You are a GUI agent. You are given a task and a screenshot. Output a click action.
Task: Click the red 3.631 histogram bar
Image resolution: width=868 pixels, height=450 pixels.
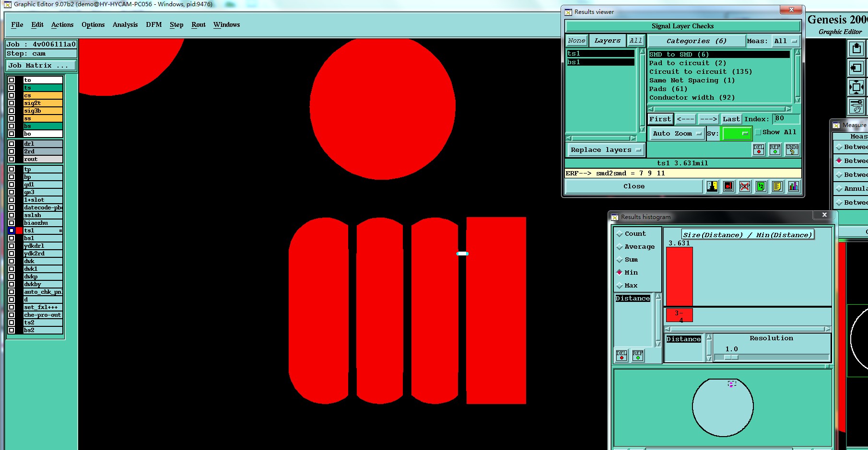pyautogui.click(x=680, y=277)
